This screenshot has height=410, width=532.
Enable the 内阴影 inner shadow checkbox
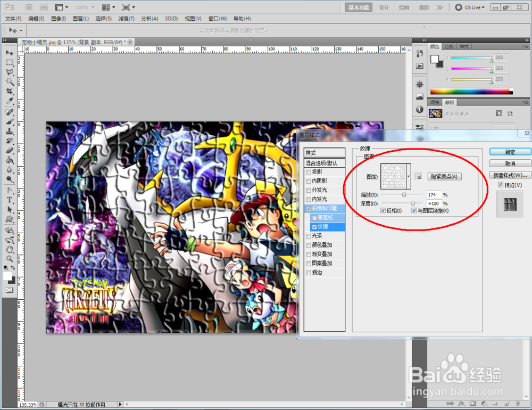pyautogui.click(x=309, y=181)
